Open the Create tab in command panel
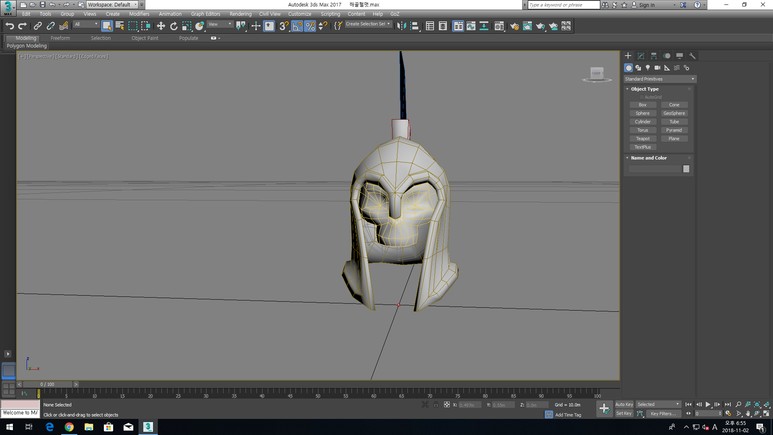This screenshot has height=435, width=773. (x=628, y=56)
